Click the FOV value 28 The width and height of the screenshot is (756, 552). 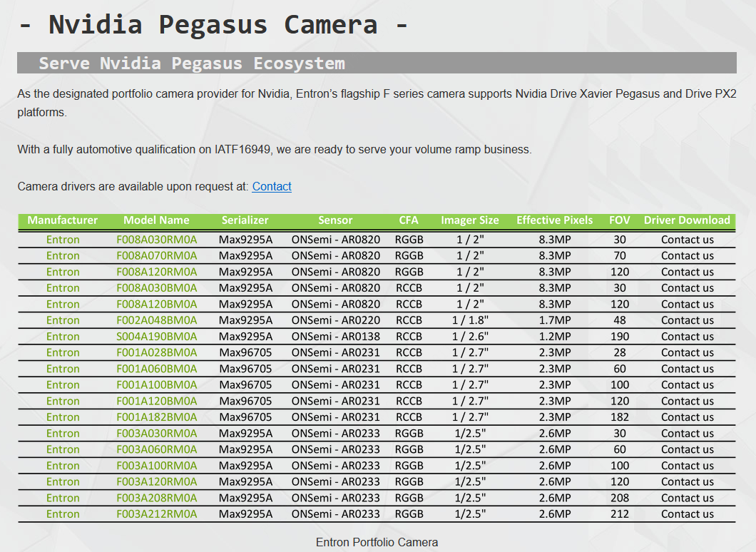(620, 352)
